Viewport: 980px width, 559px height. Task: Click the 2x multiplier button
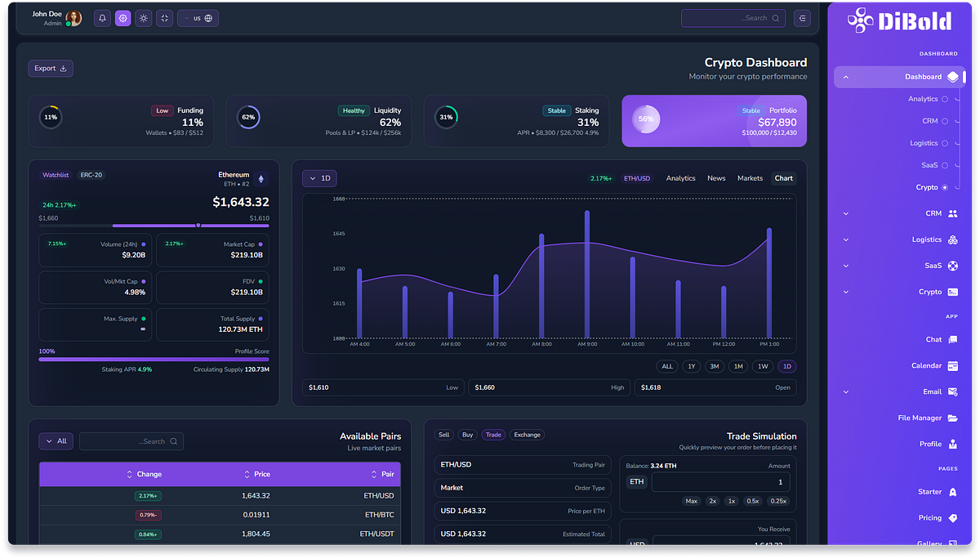713,501
